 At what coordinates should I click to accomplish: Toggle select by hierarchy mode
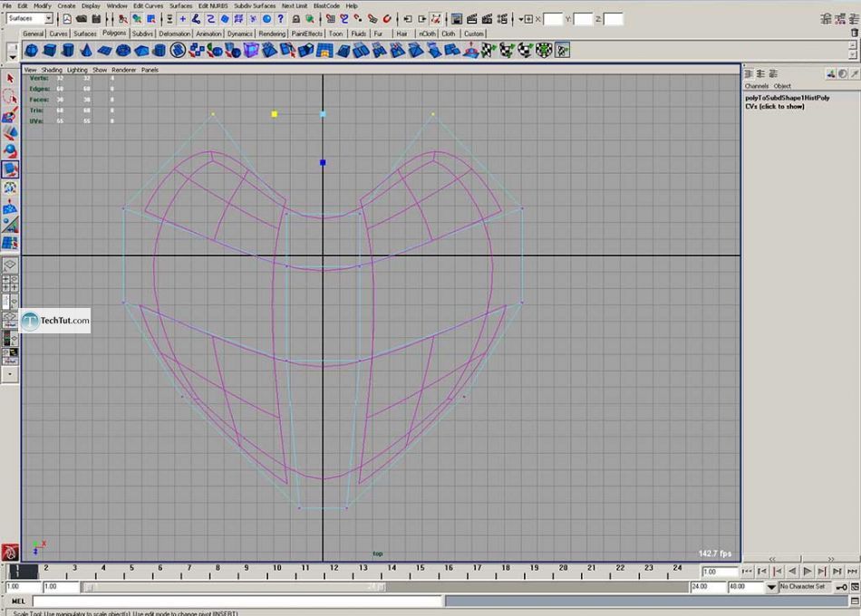tap(123, 19)
